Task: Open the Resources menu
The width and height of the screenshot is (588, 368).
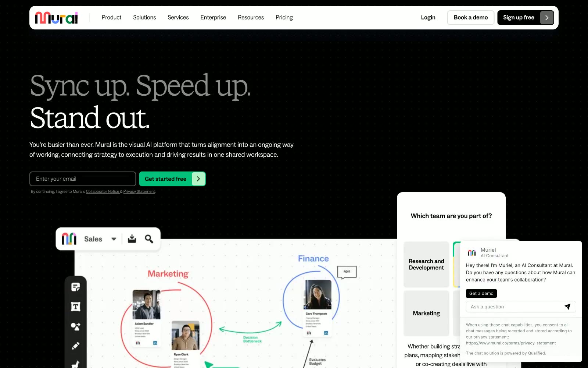Action: click(251, 17)
